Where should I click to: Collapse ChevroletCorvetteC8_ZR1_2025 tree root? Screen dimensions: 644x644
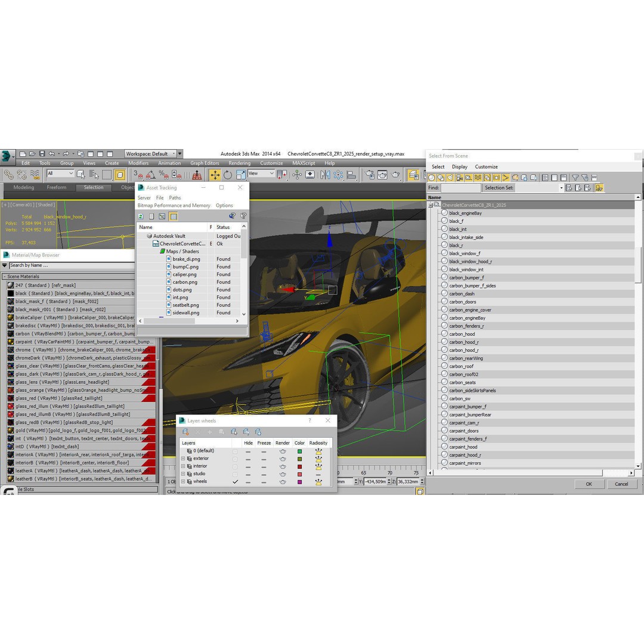click(431, 205)
